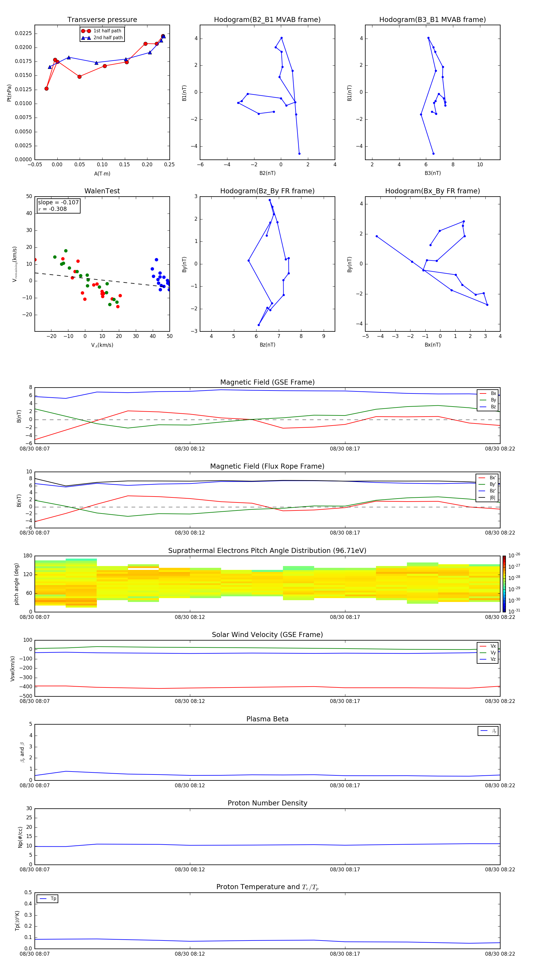Viewport: 535px width, 980px height.
Task: Click 'Vx' in solar wind legend
Action: [x=488, y=646]
